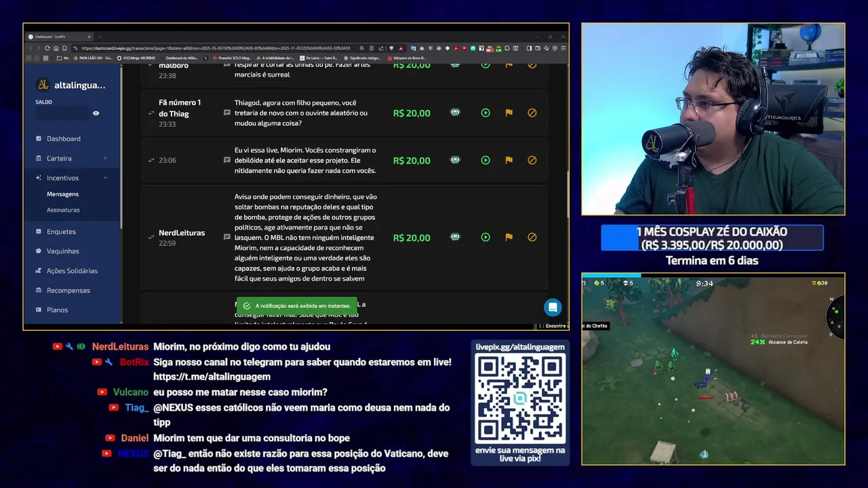Click the message bubble icon on the NerdLeituras row

[227, 237]
